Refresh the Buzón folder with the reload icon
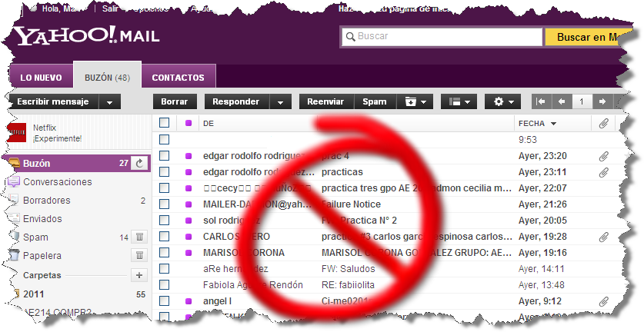 click(139, 164)
